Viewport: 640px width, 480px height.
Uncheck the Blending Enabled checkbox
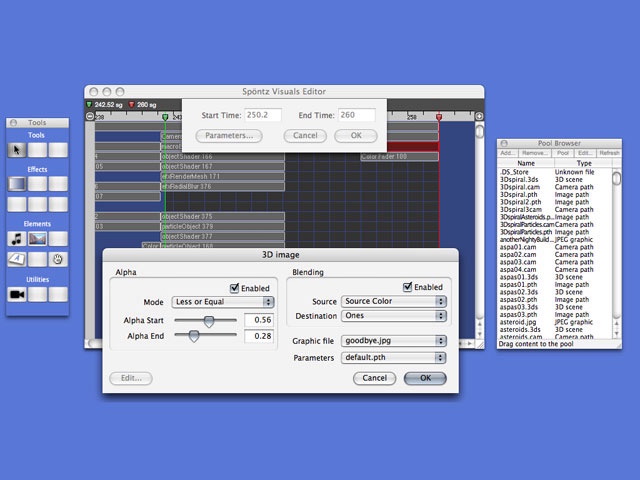(x=408, y=287)
